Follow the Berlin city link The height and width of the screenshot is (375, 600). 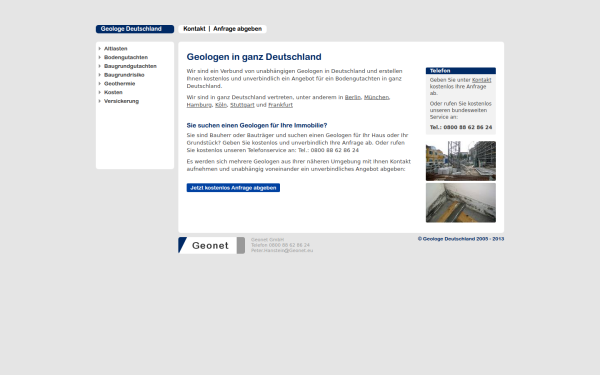(352, 98)
